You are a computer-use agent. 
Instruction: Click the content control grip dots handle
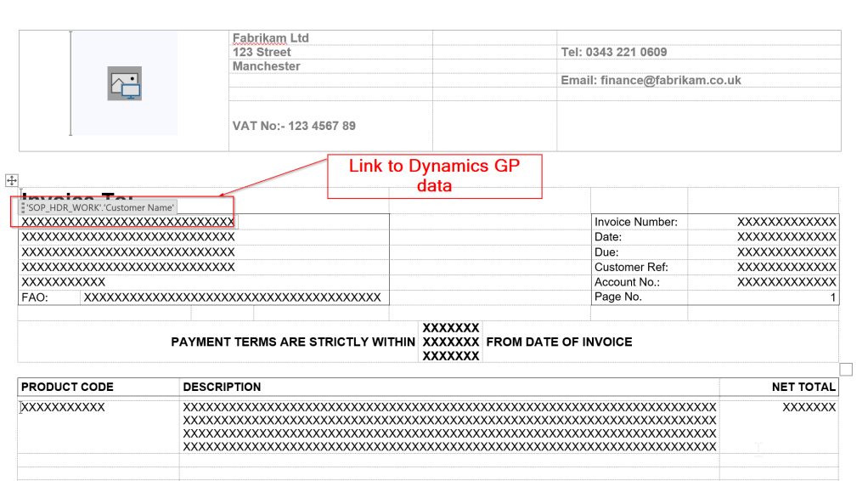(23, 207)
